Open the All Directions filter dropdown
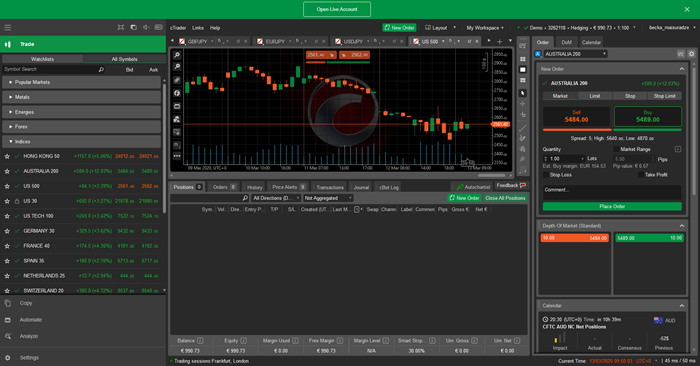 [x=276, y=198]
